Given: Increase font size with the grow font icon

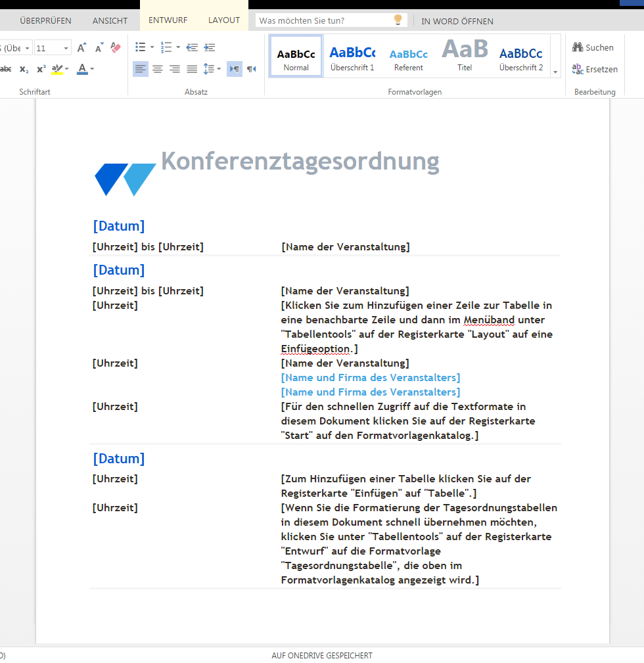Looking at the screenshot, I should point(81,48).
